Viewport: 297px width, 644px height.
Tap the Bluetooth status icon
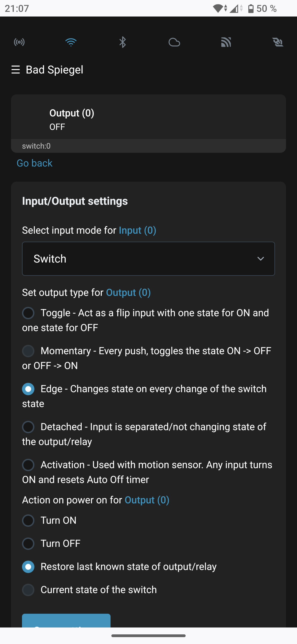tap(122, 42)
